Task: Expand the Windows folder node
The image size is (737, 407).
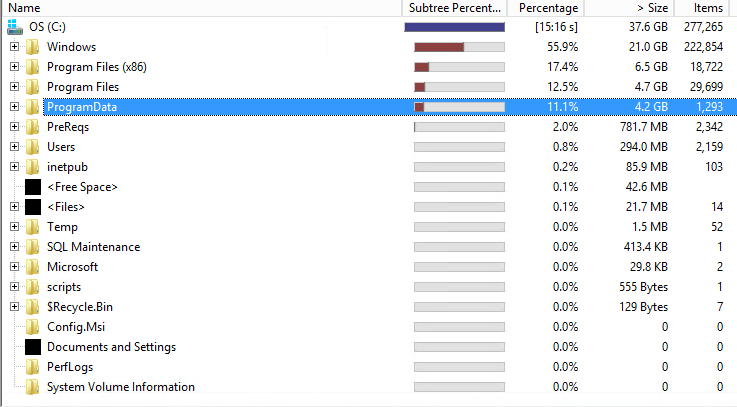Action: click(x=15, y=47)
